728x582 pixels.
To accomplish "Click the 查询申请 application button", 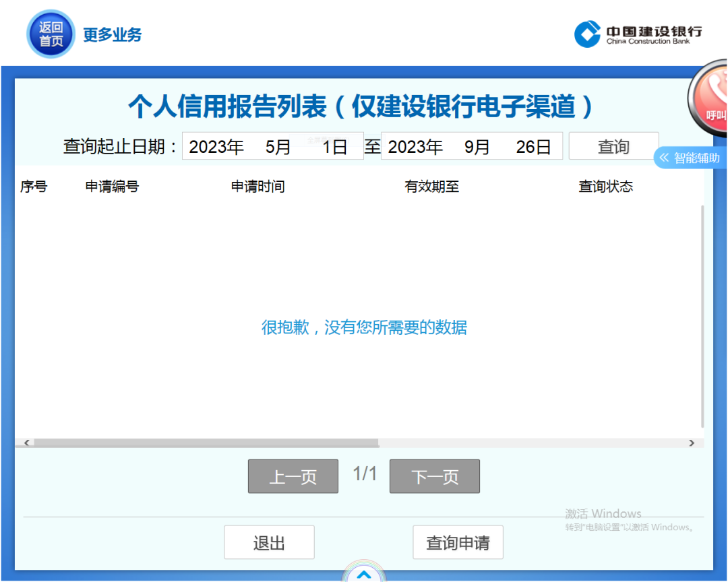I will (x=458, y=542).
